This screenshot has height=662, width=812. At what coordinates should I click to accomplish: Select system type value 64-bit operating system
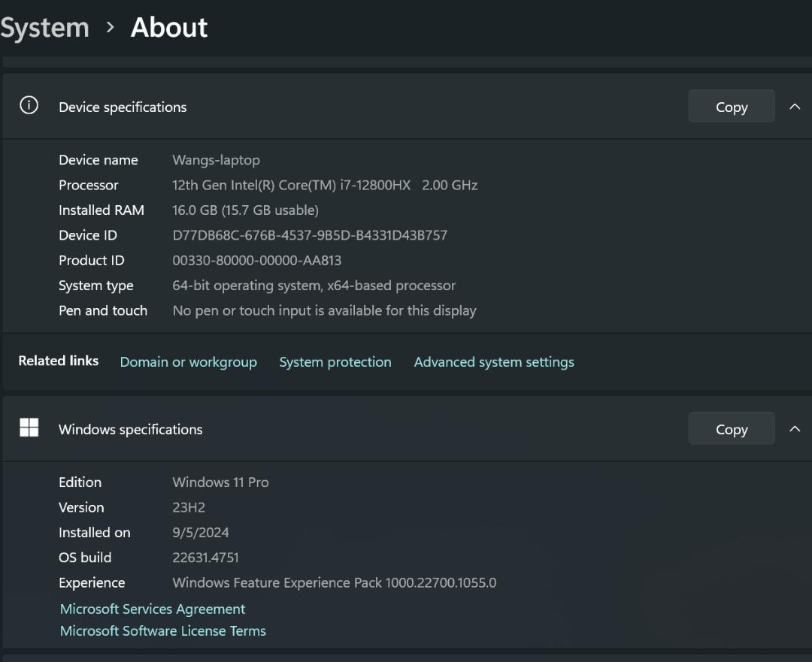314,286
